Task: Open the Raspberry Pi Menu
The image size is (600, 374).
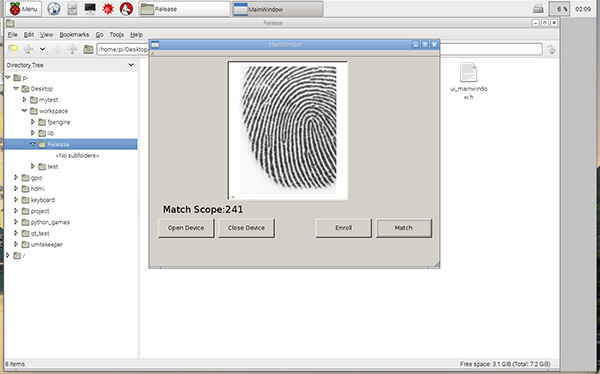Action: pos(23,9)
